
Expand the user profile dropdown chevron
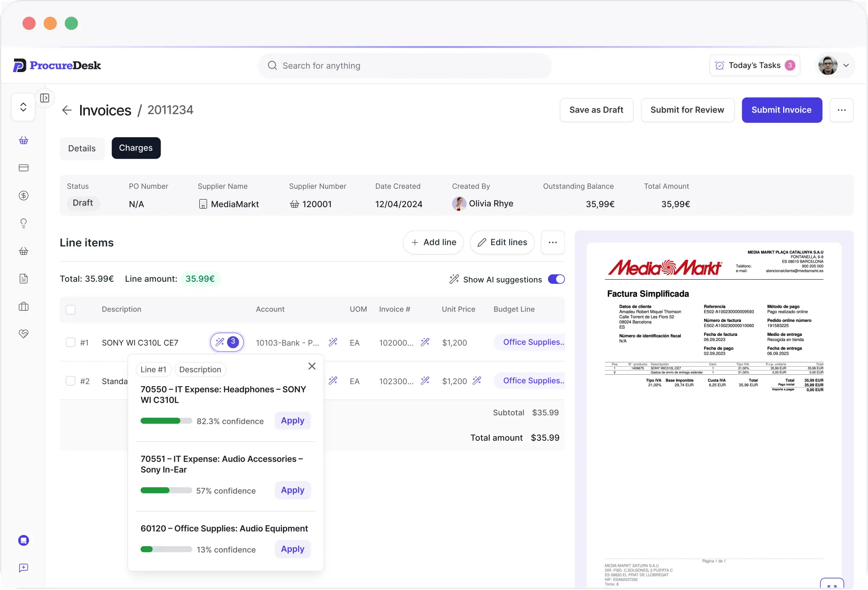point(846,65)
